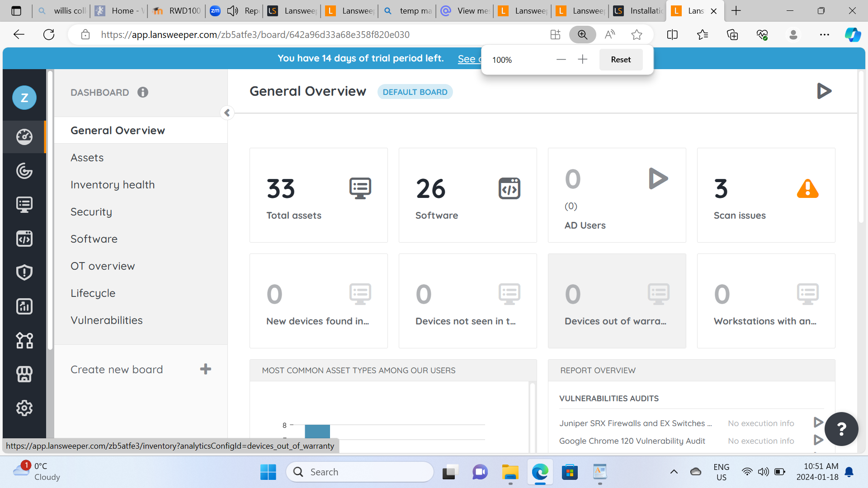Click the dashboard info icon
868x488 pixels.
coord(143,93)
